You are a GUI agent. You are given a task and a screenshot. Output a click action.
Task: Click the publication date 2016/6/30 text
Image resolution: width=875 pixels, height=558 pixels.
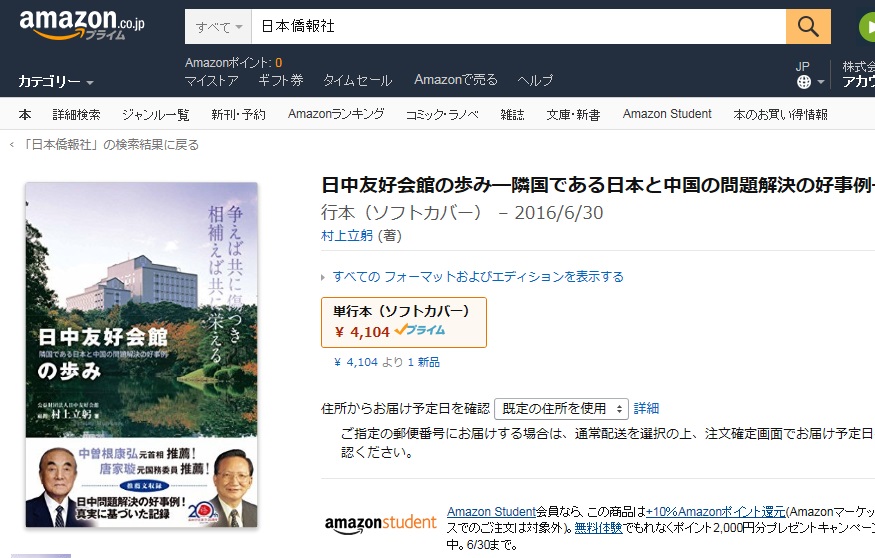[x=559, y=213]
